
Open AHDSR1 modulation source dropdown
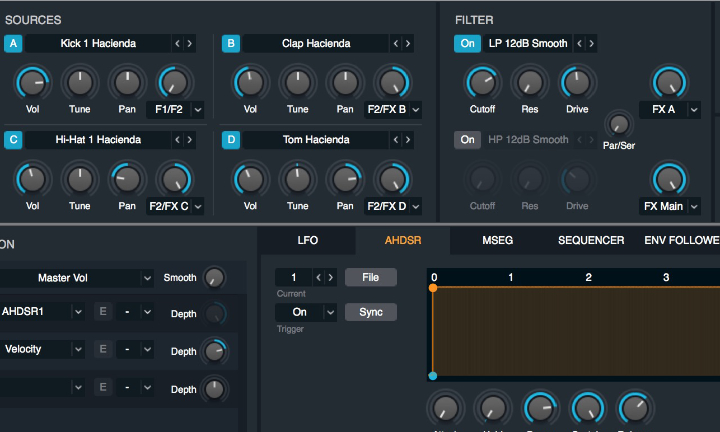(x=42, y=312)
